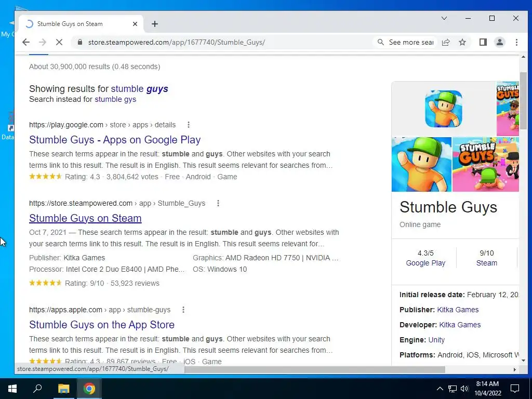The width and height of the screenshot is (532, 399).
Task: Open options for Google Play result
Action: 188,125
